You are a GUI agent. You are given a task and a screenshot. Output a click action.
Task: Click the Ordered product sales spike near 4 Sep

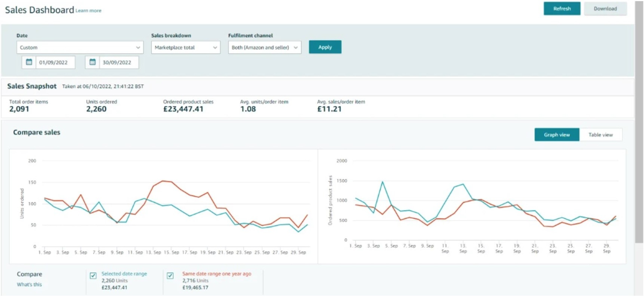pyautogui.click(x=383, y=182)
